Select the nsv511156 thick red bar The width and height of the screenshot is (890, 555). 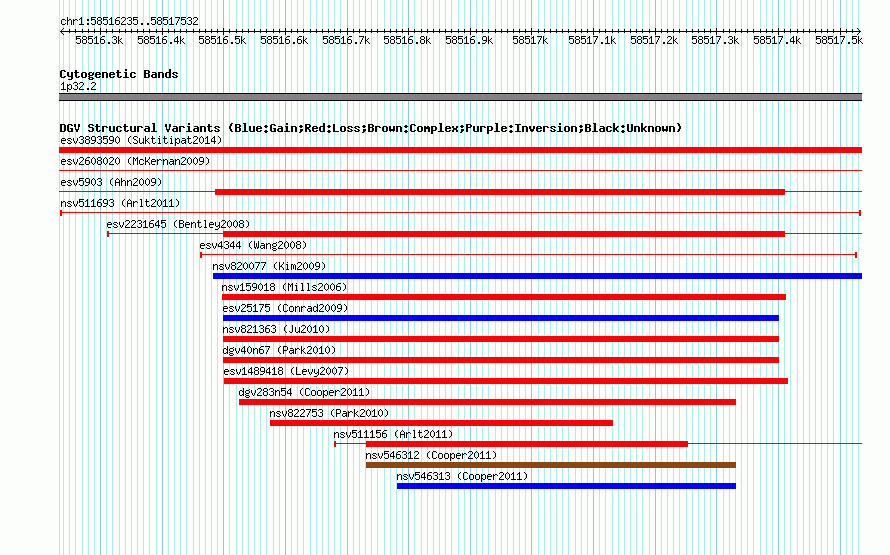click(x=527, y=444)
